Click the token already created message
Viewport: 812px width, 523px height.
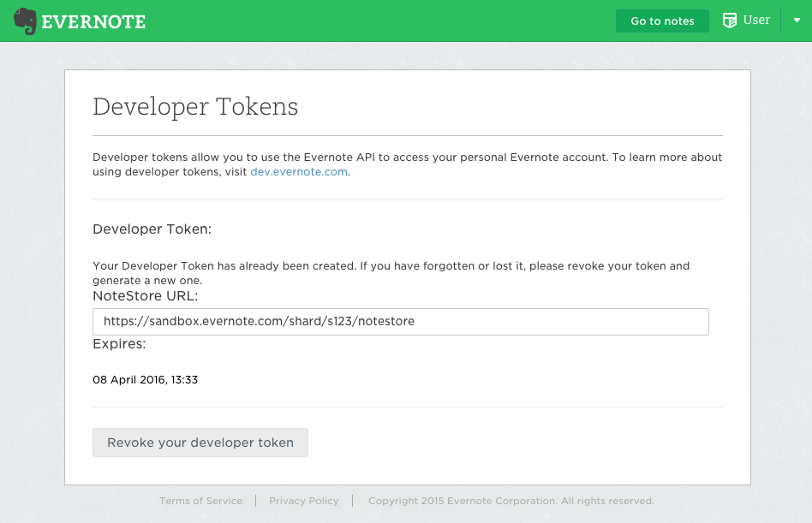(391, 272)
